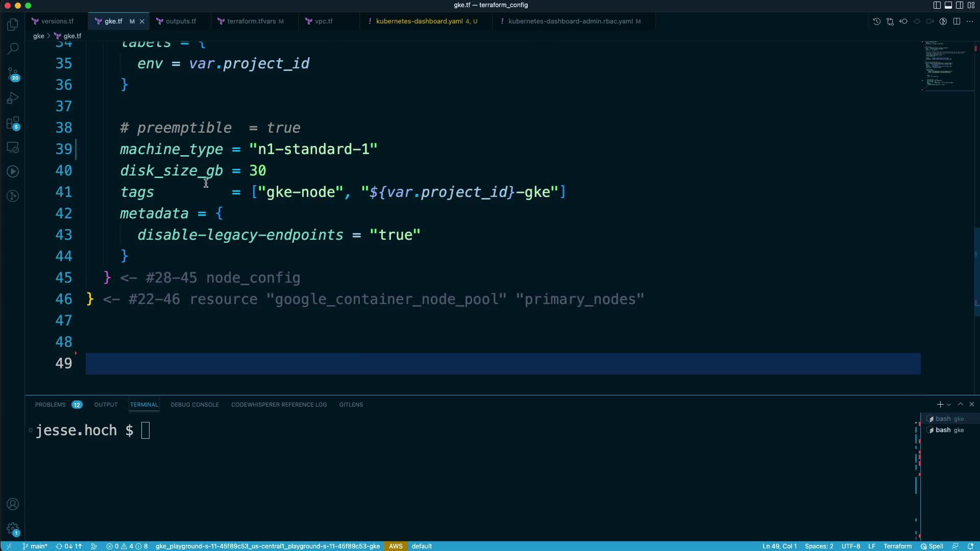Open file history clock icon in editor toolbar
The height and width of the screenshot is (551, 980).
click(x=876, y=21)
